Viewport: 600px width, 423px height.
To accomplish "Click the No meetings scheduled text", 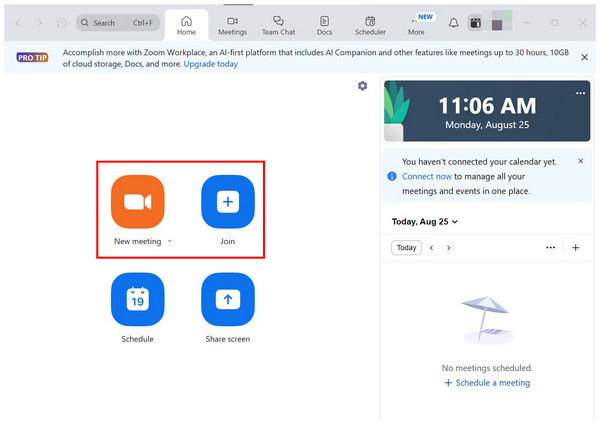I will (487, 368).
